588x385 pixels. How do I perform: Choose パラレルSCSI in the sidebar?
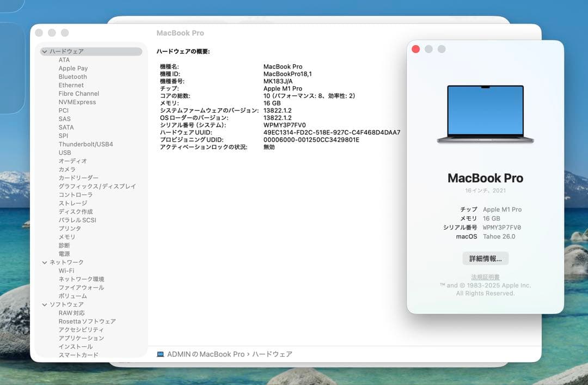[x=77, y=220]
